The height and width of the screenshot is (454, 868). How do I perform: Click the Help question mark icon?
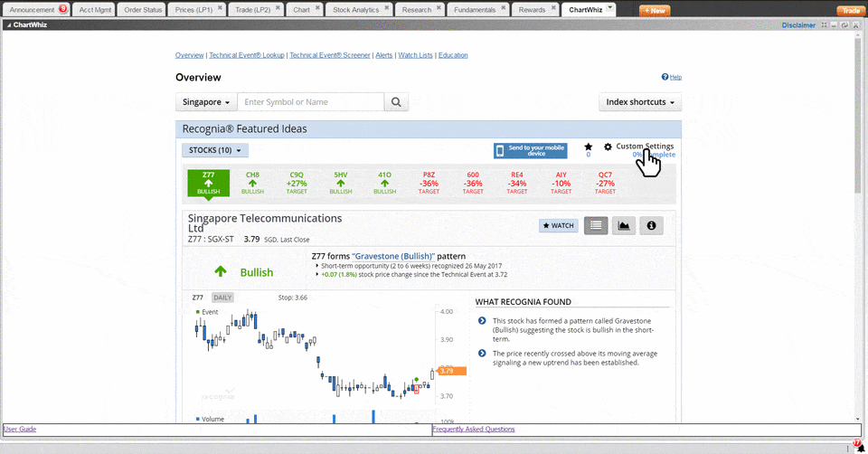point(665,78)
